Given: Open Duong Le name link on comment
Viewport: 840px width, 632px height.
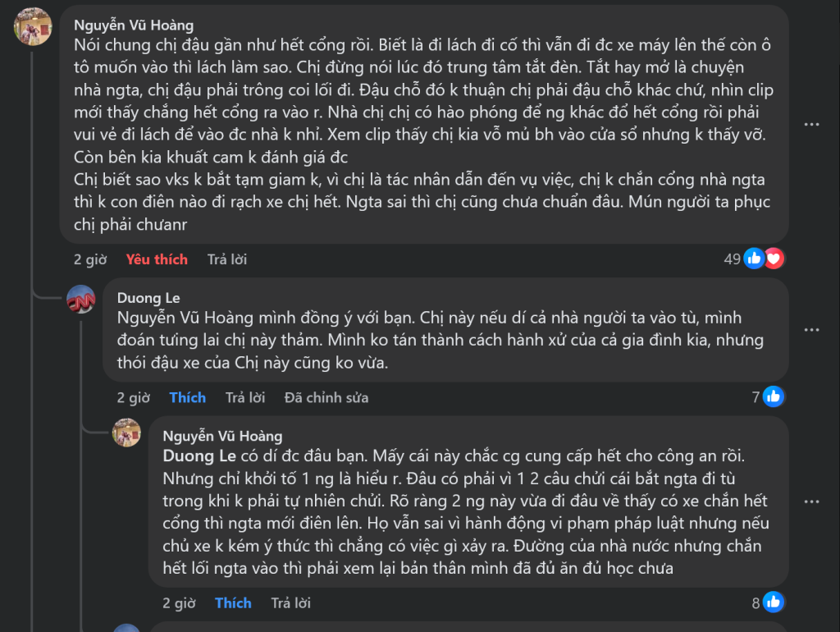Looking at the screenshot, I should [x=148, y=298].
